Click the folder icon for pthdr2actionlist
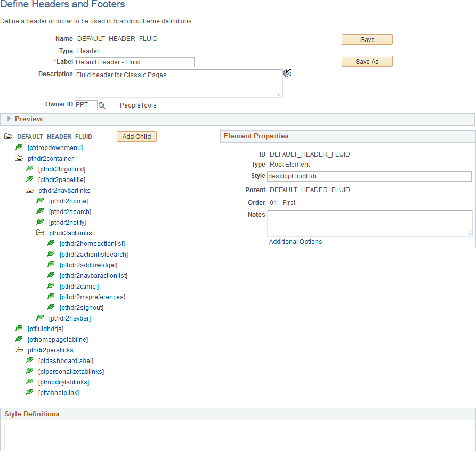This screenshot has height=451, width=476. 40,233
